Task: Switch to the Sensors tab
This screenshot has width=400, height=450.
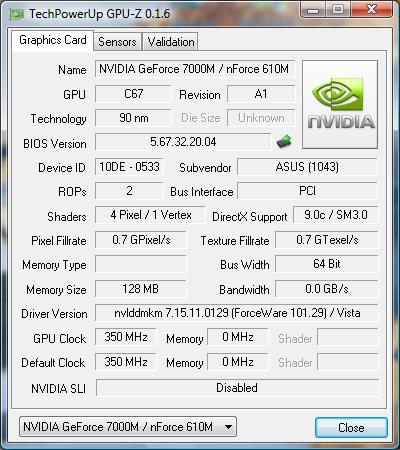Action: (117, 42)
